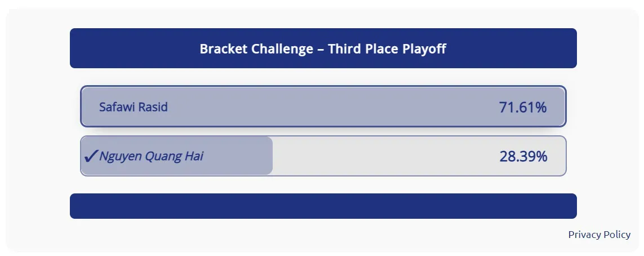Image resolution: width=644 pixels, height=256 pixels.
Task: Click the blank dark blue footer bar
Action: coord(323,206)
